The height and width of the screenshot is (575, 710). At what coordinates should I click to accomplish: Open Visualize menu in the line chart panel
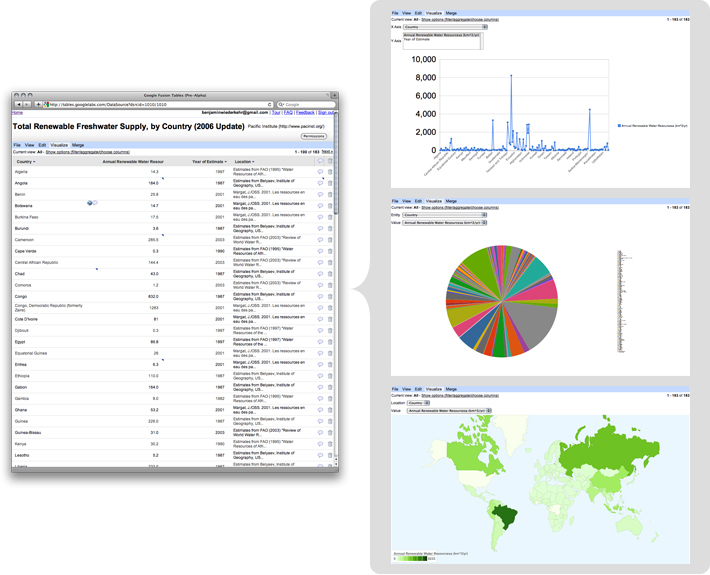click(x=434, y=13)
